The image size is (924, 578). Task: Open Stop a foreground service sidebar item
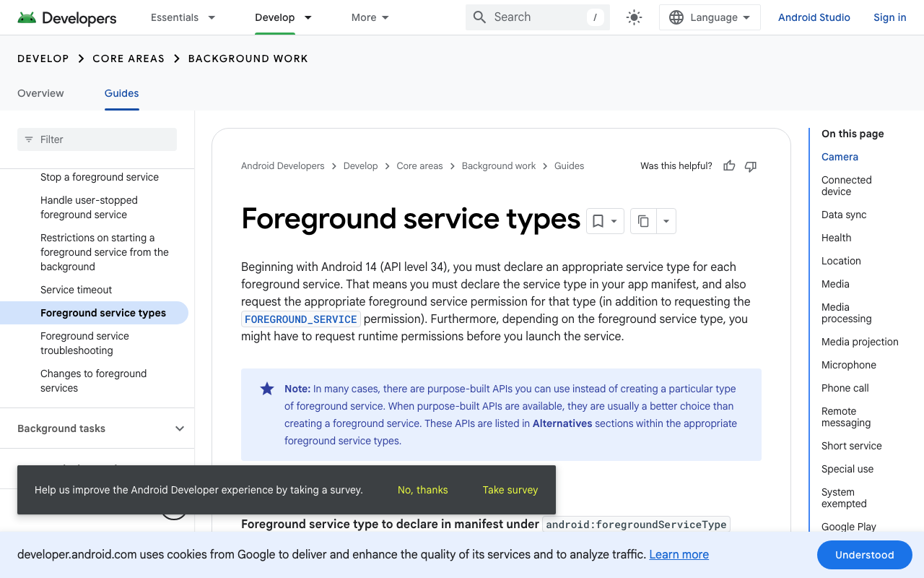100,177
